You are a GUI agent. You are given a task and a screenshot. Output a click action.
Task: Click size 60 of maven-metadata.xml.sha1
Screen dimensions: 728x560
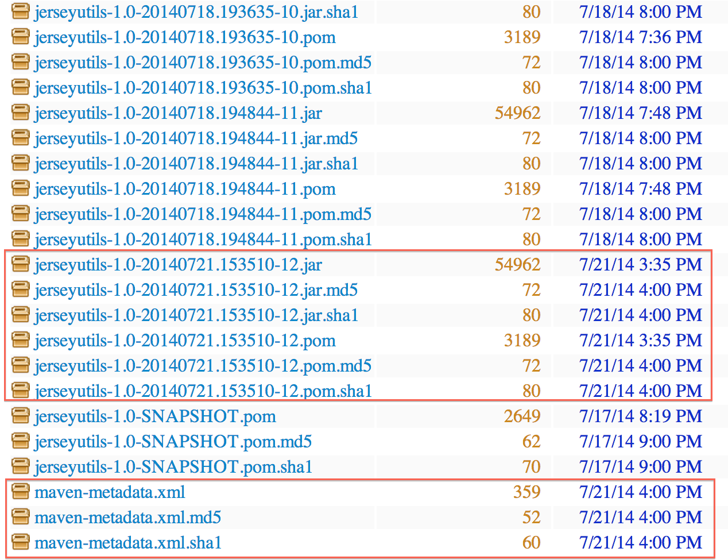[532, 543]
